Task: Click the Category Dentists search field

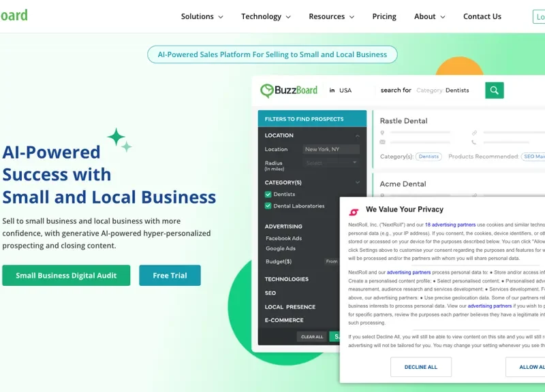Action: click(442, 91)
